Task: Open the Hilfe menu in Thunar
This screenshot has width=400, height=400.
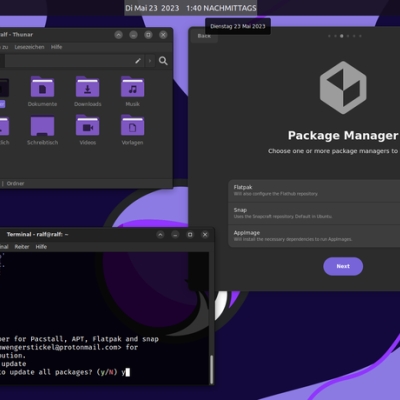Action: 56,47
